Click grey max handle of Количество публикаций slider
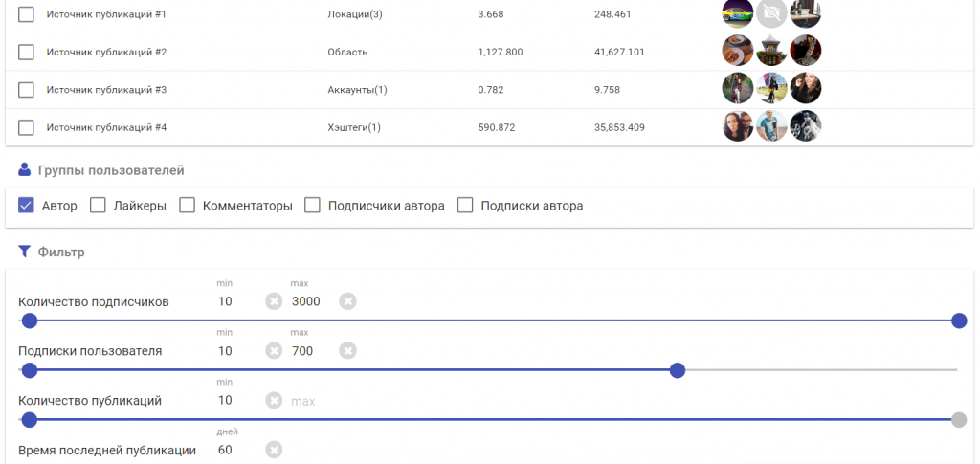The height and width of the screenshot is (464, 980). point(959,420)
